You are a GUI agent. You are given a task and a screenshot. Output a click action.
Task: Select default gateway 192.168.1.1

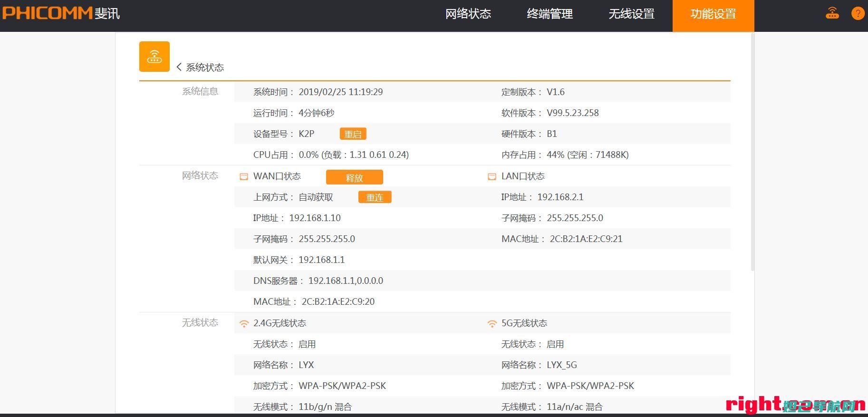(321, 260)
